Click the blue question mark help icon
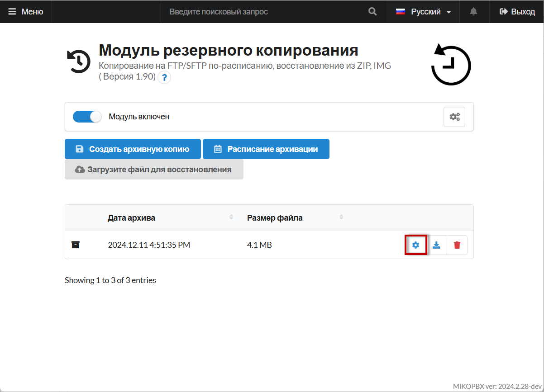 164,77
